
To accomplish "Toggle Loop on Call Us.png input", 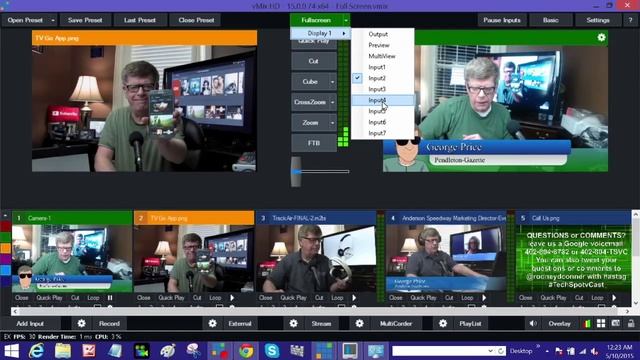I will [x=597, y=298].
